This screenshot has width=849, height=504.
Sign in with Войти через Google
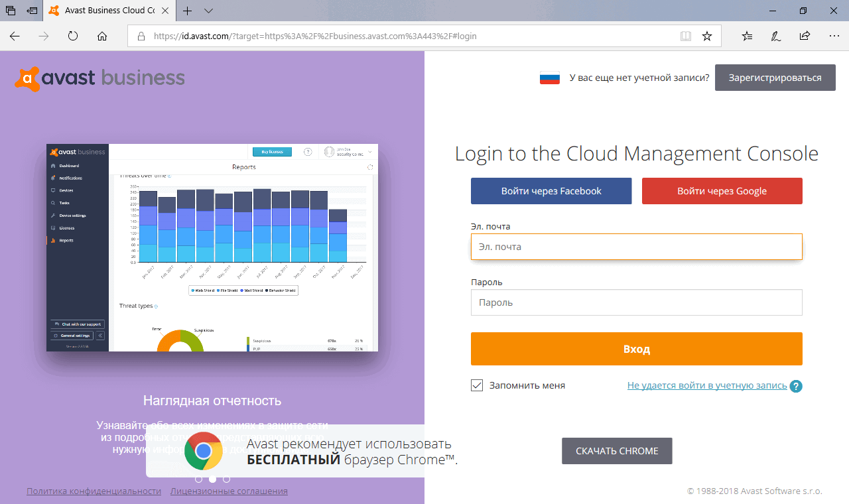click(x=722, y=191)
